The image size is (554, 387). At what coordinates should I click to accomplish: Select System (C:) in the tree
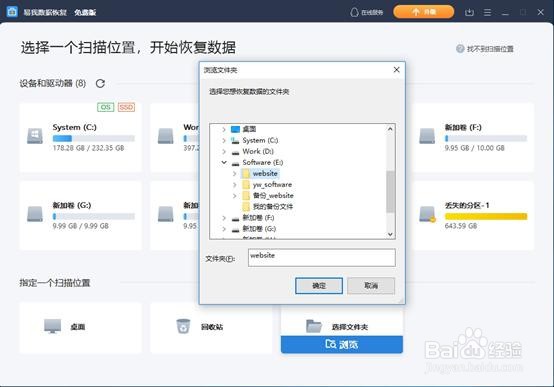(260, 140)
